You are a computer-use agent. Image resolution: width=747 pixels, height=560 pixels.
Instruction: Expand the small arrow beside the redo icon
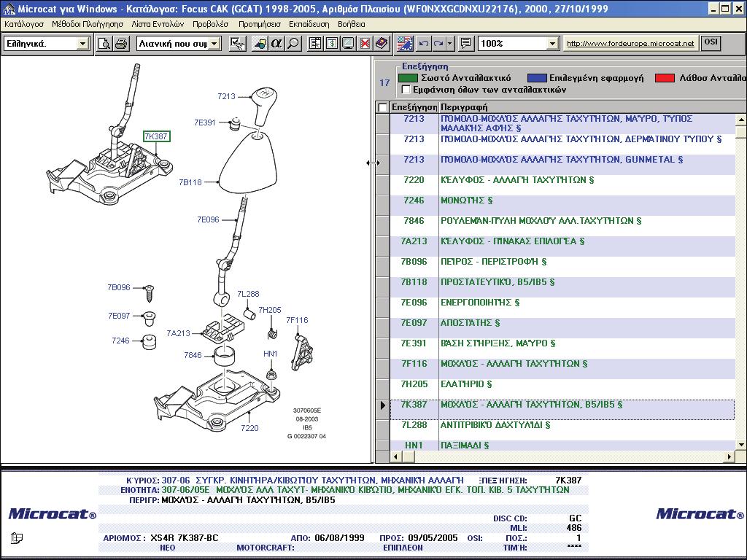[449, 44]
